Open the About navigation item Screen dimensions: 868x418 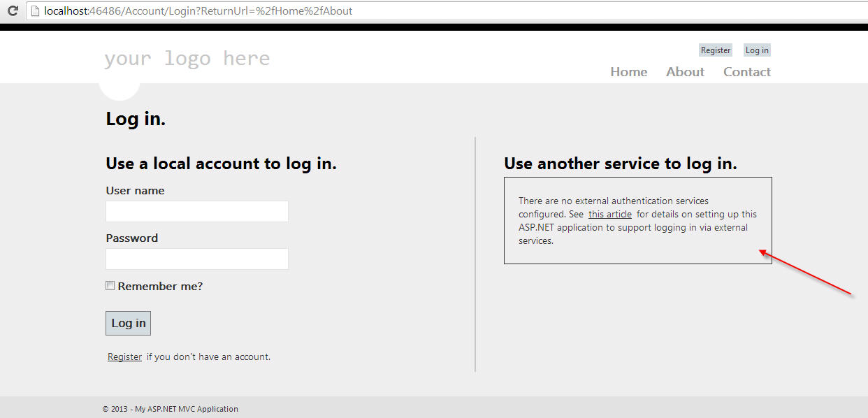point(685,72)
